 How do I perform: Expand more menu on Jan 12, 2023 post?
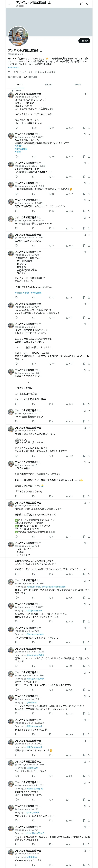tap(89, 183)
